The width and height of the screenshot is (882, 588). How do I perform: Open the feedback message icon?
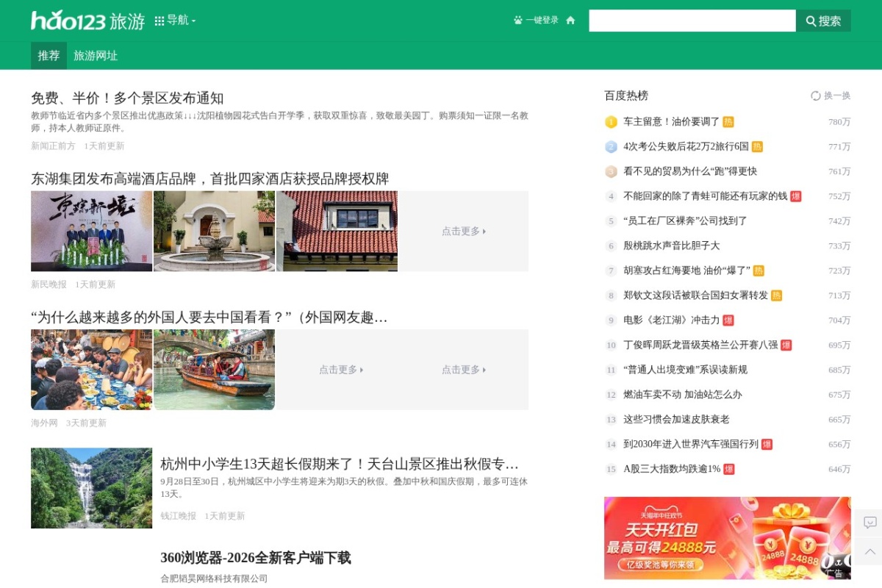tap(870, 523)
